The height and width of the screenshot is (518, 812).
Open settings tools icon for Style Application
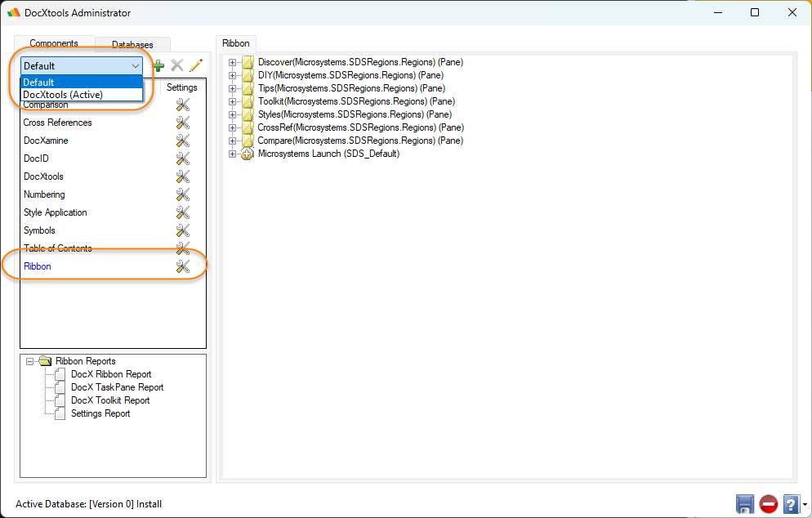point(183,212)
